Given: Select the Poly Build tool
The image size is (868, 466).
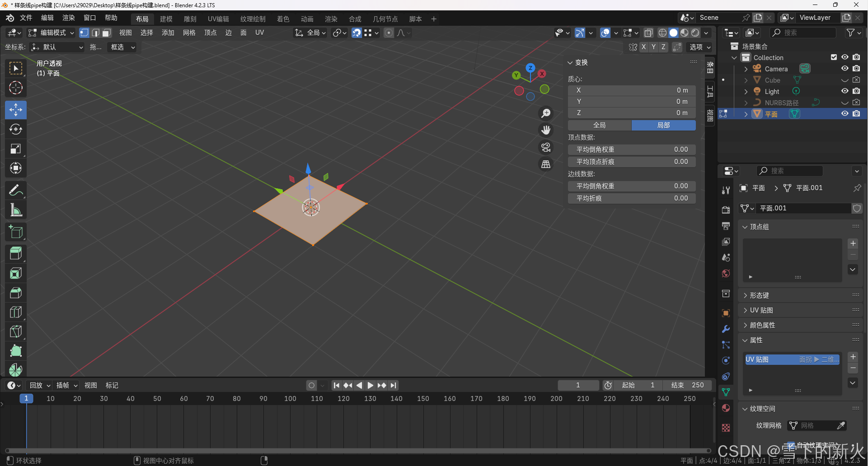Looking at the screenshot, I should tap(16, 350).
